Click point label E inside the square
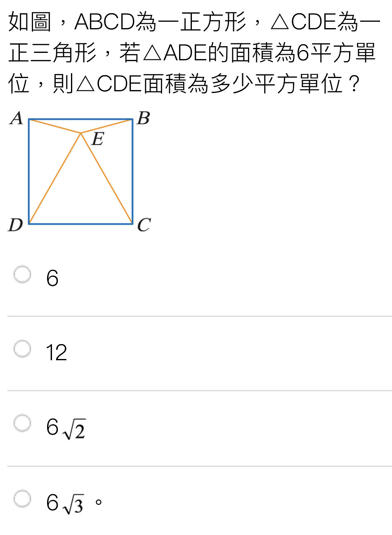The width and height of the screenshot is (392, 535). point(97,140)
